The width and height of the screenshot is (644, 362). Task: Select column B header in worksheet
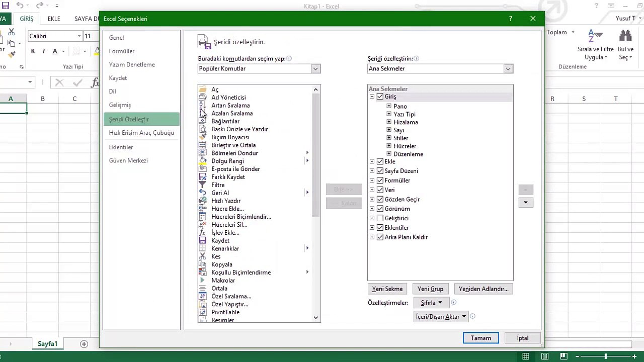43,99
